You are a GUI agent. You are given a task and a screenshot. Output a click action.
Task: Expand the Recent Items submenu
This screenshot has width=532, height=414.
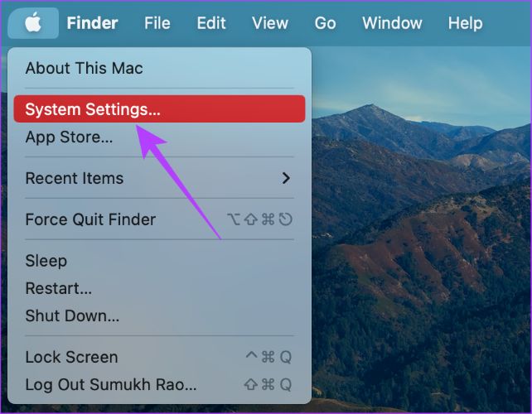(75, 178)
